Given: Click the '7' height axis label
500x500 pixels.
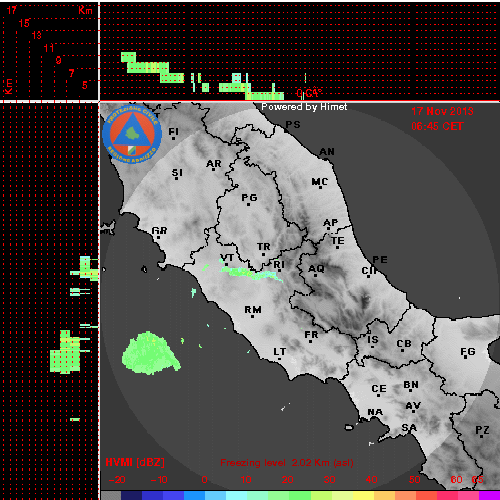Looking at the screenshot, I should click(x=71, y=73).
